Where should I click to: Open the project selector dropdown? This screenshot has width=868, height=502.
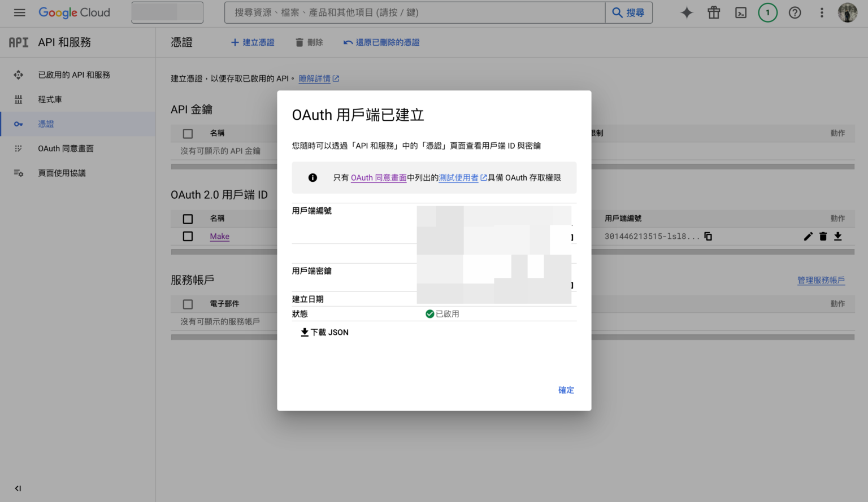click(x=167, y=12)
